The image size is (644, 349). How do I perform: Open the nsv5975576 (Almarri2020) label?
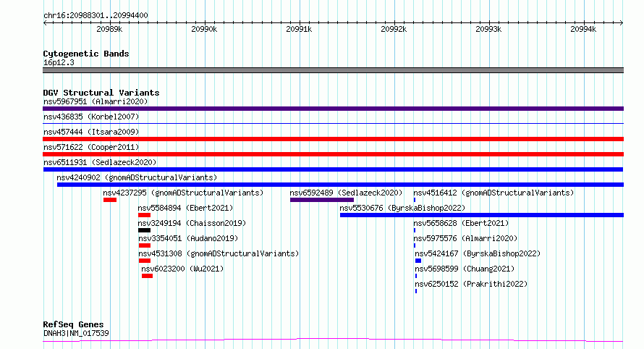pyautogui.click(x=465, y=238)
